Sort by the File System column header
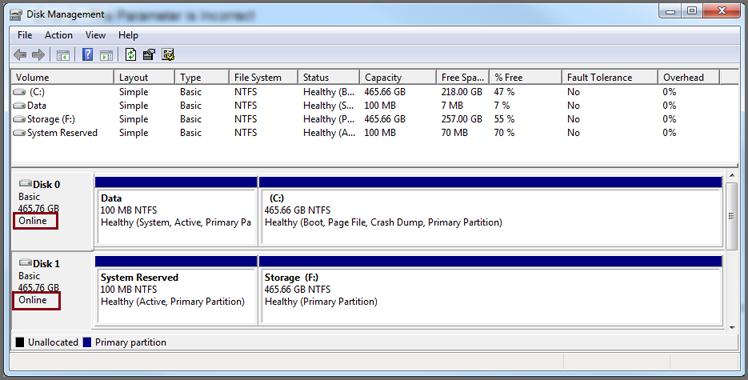Screen dimensions: 748x380 tap(263, 77)
